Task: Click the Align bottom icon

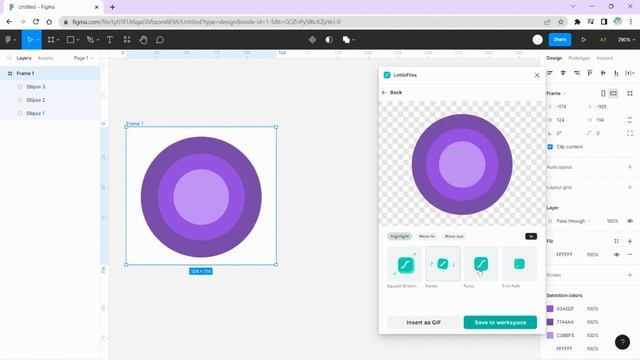Action: click(x=616, y=73)
